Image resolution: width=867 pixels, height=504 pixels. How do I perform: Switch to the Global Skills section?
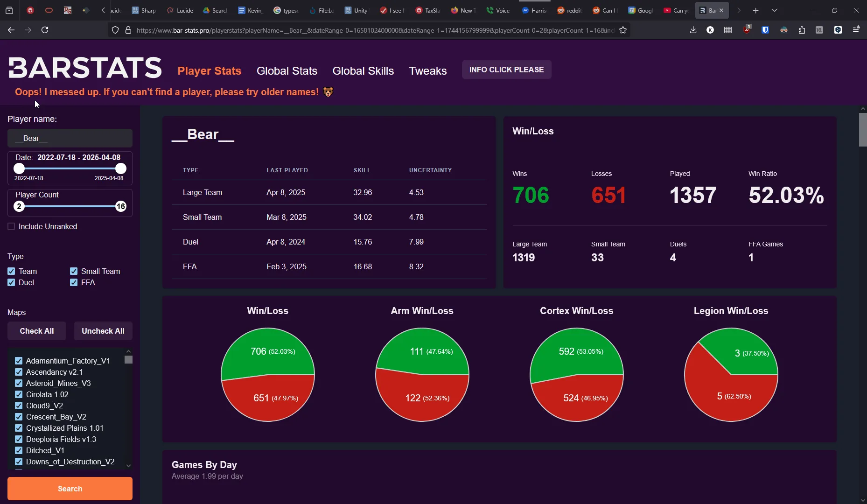point(363,71)
